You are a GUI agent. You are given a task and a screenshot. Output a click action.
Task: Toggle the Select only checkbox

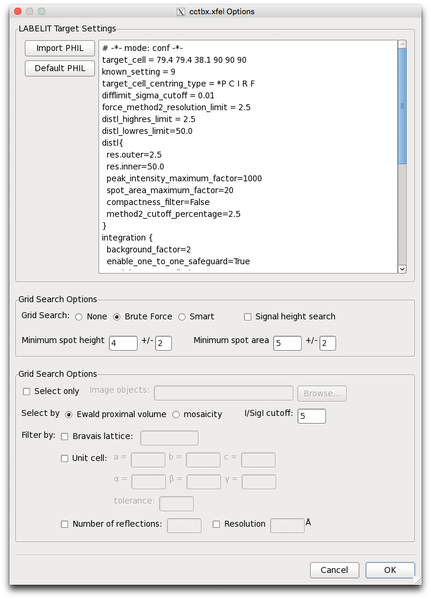[x=27, y=392]
